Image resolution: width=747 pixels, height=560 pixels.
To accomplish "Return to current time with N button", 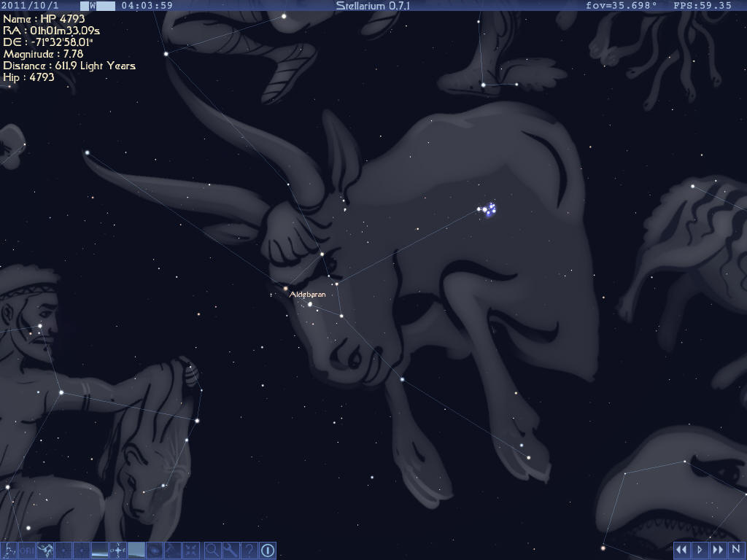I will pyautogui.click(x=736, y=550).
